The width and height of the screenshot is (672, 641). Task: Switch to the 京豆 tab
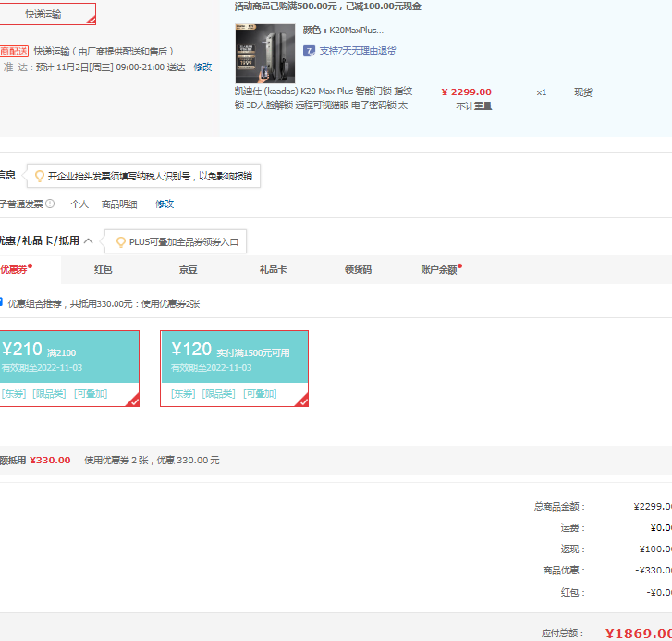coord(189,270)
